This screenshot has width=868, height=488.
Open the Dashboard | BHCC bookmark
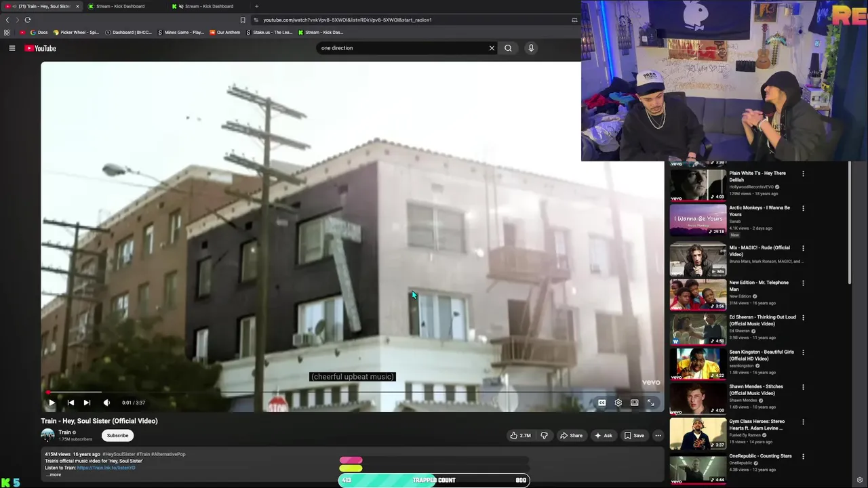pos(128,33)
